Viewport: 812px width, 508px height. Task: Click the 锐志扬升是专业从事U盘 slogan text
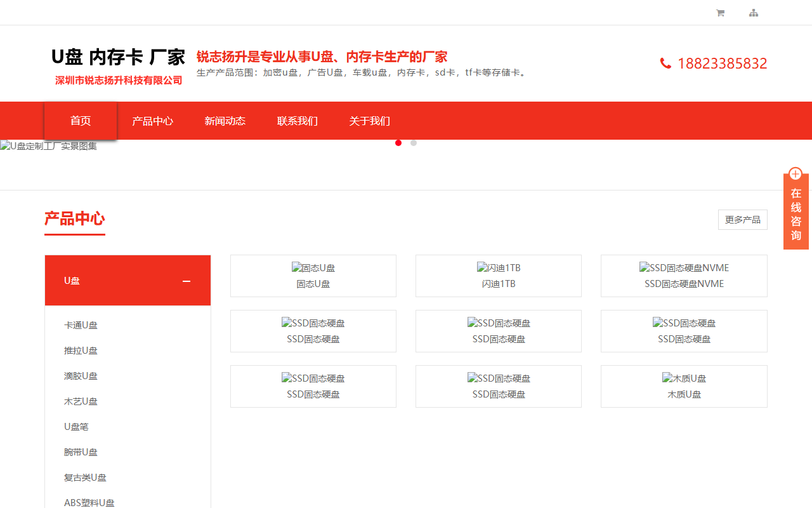tap(322, 57)
